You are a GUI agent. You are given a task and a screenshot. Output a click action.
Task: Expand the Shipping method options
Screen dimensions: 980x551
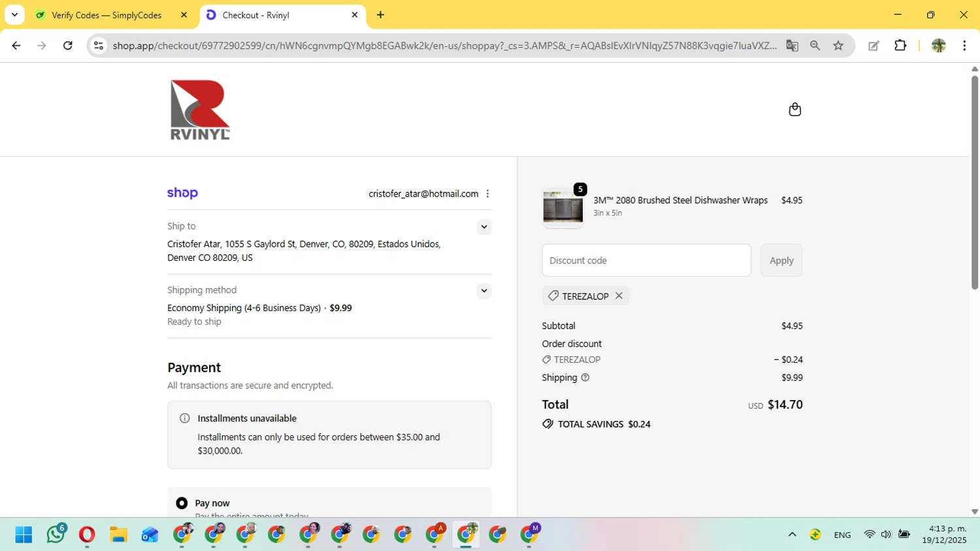(x=483, y=291)
